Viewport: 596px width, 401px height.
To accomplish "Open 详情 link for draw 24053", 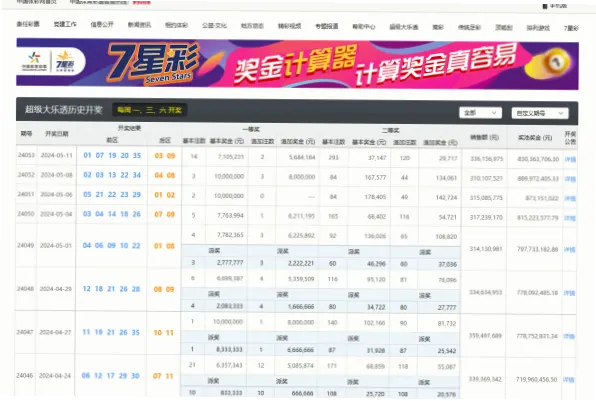I will click(x=570, y=159).
